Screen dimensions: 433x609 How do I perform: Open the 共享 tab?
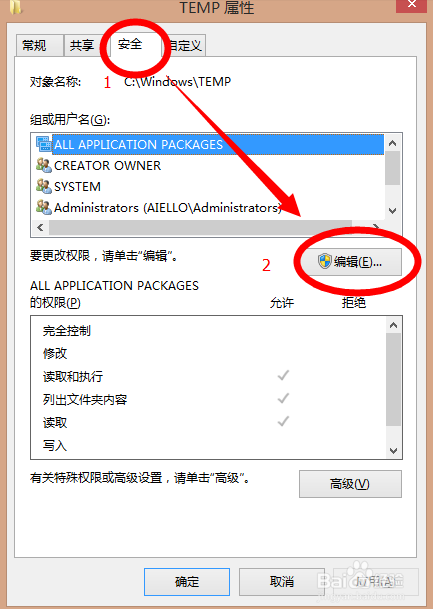pos(82,45)
